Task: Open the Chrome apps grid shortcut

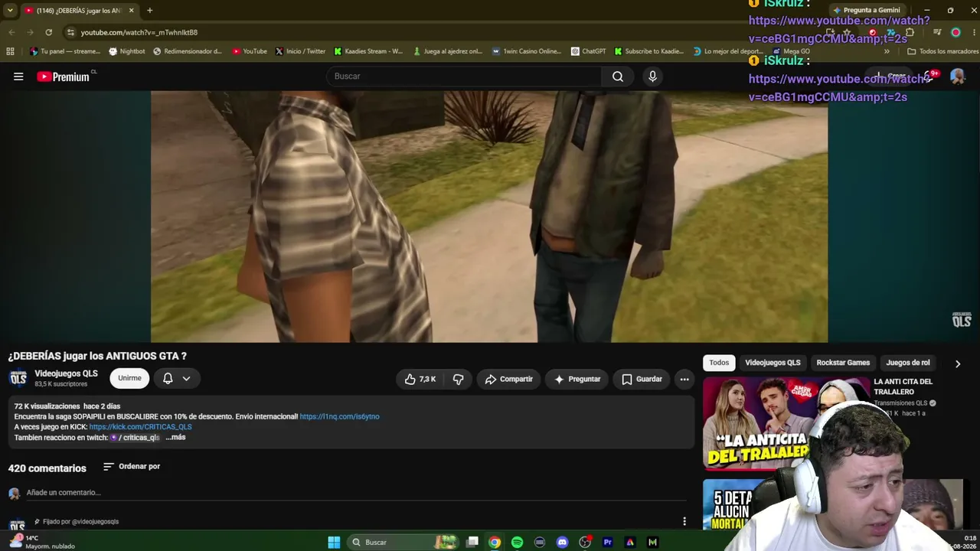Action: pos(10,51)
